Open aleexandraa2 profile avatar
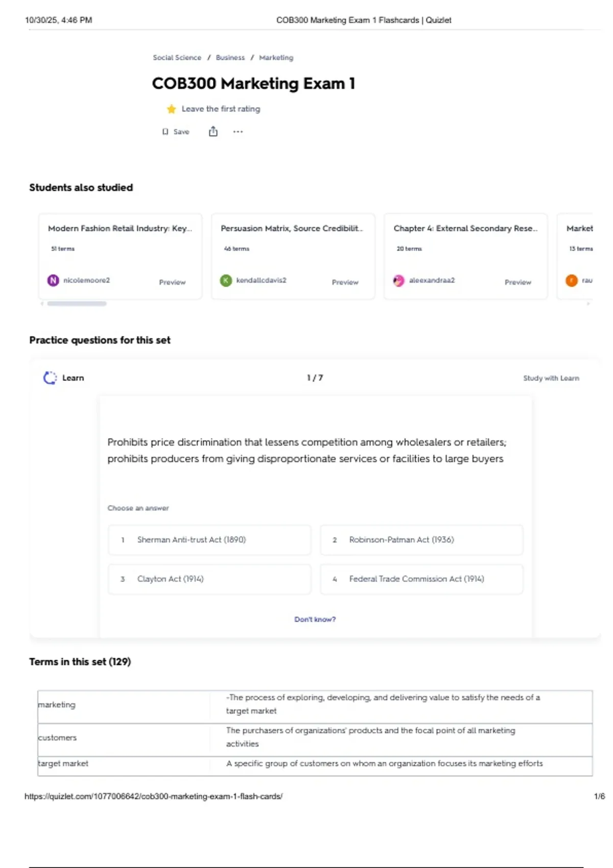Viewport: 613px width, 868px height. pyautogui.click(x=398, y=280)
